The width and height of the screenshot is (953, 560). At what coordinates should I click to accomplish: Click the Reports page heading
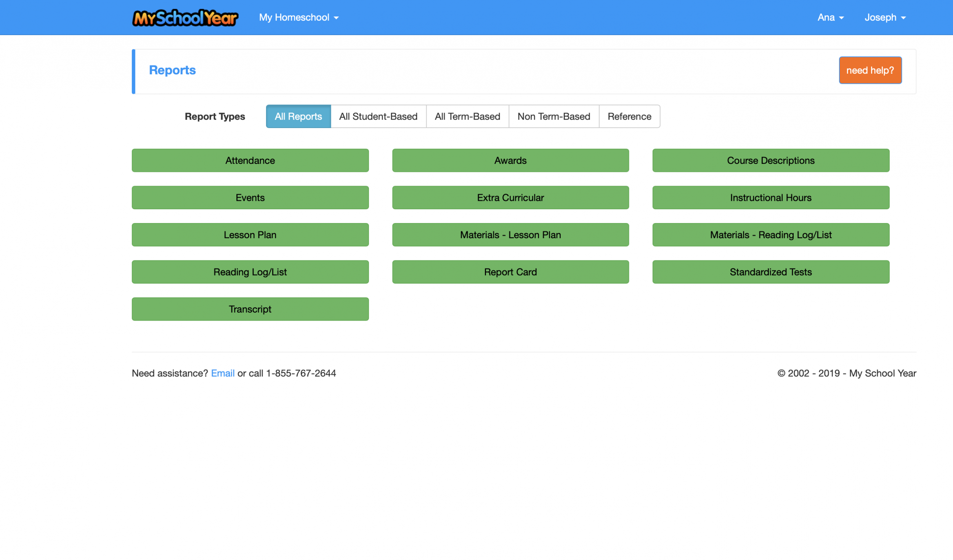(172, 70)
